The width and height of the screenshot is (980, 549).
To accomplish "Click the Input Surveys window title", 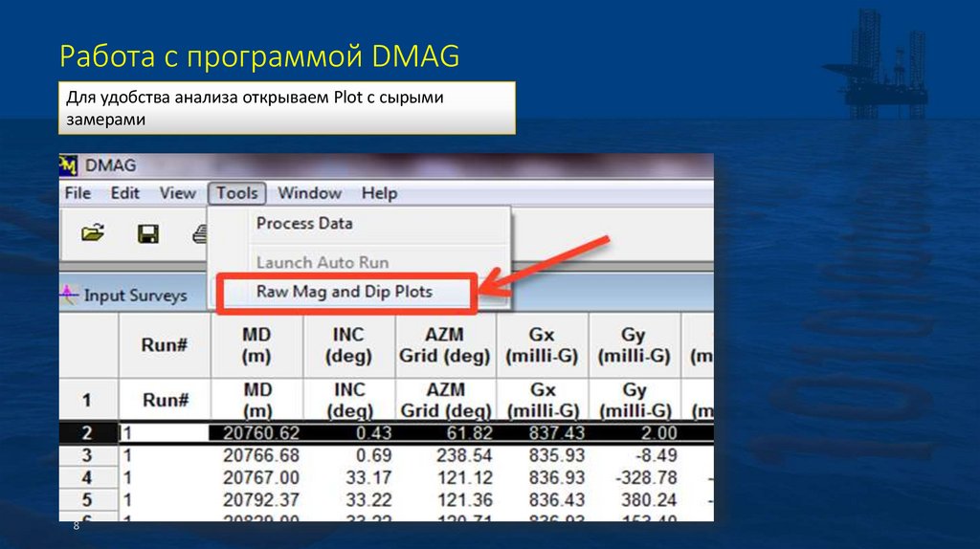I will click(x=135, y=295).
